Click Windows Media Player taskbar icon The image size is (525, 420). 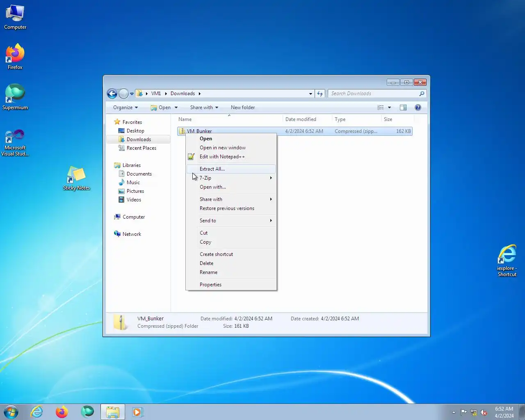click(137, 412)
